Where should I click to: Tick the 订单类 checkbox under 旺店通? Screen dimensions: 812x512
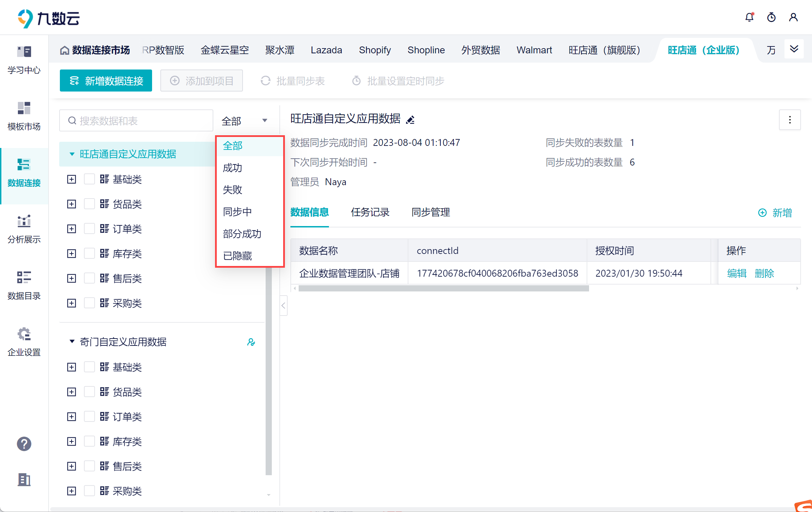click(x=89, y=229)
